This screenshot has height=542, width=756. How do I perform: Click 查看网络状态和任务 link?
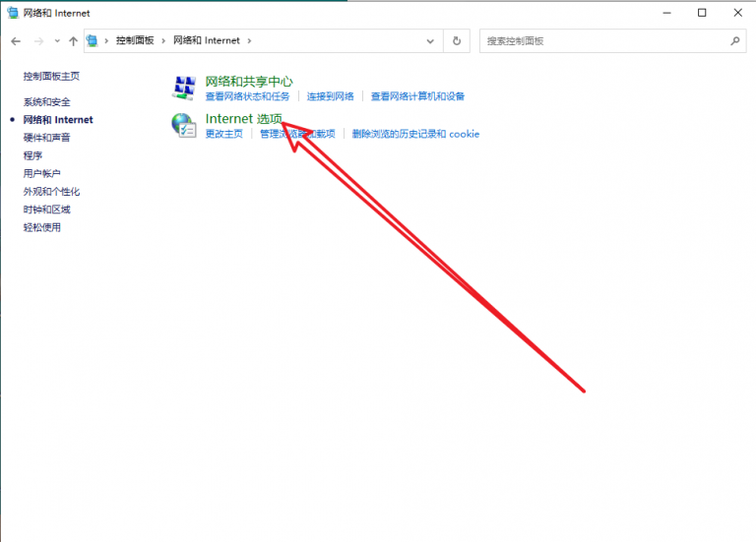(247, 96)
